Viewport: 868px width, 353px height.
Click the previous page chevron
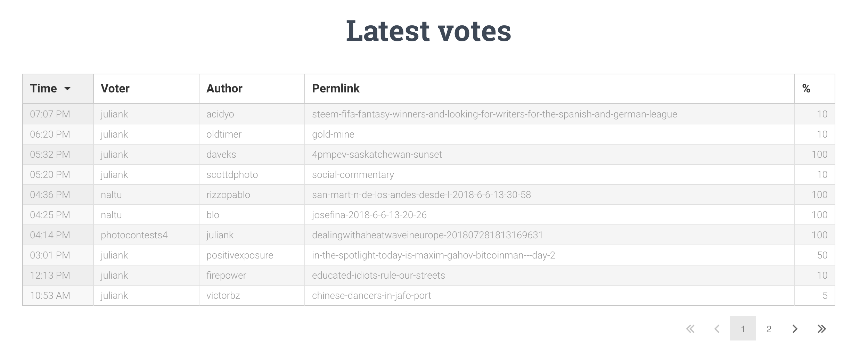click(716, 329)
